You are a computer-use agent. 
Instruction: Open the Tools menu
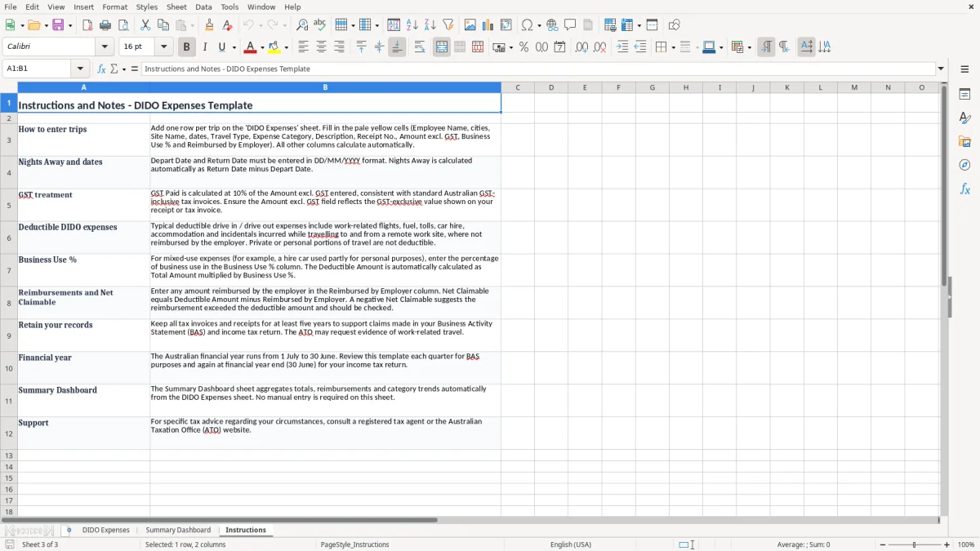[x=229, y=7]
